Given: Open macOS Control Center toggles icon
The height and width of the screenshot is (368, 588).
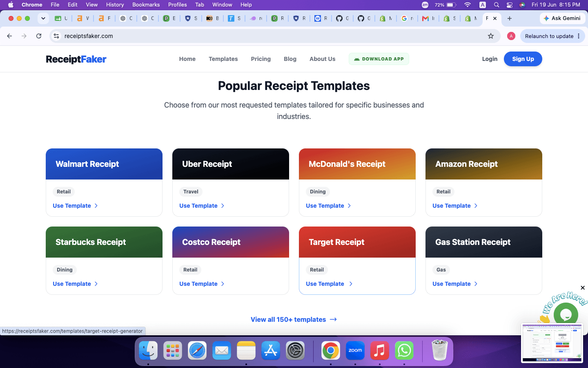Looking at the screenshot, I should (510, 5).
